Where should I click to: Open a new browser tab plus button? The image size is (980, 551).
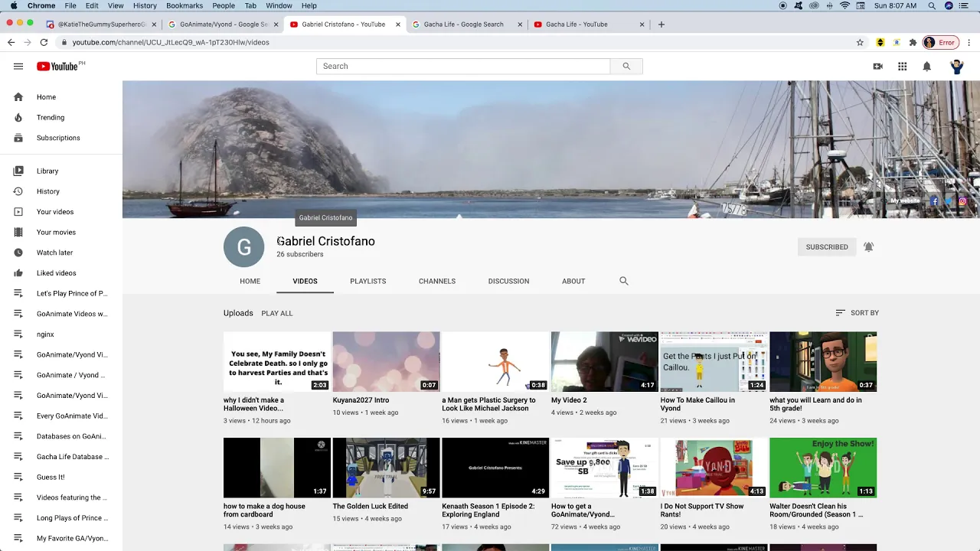click(x=661, y=24)
